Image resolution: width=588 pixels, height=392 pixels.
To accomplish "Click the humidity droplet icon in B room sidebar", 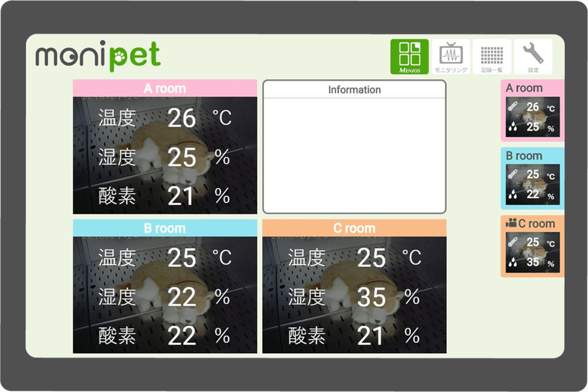I will point(512,193).
